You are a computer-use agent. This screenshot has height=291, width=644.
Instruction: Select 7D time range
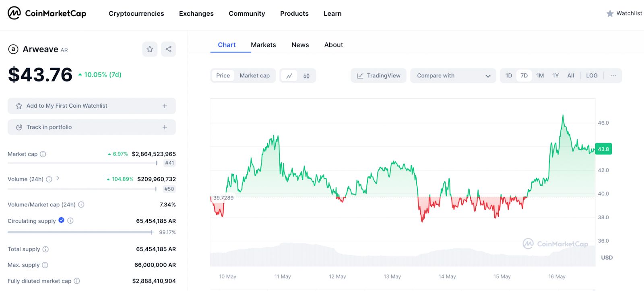coord(524,76)
